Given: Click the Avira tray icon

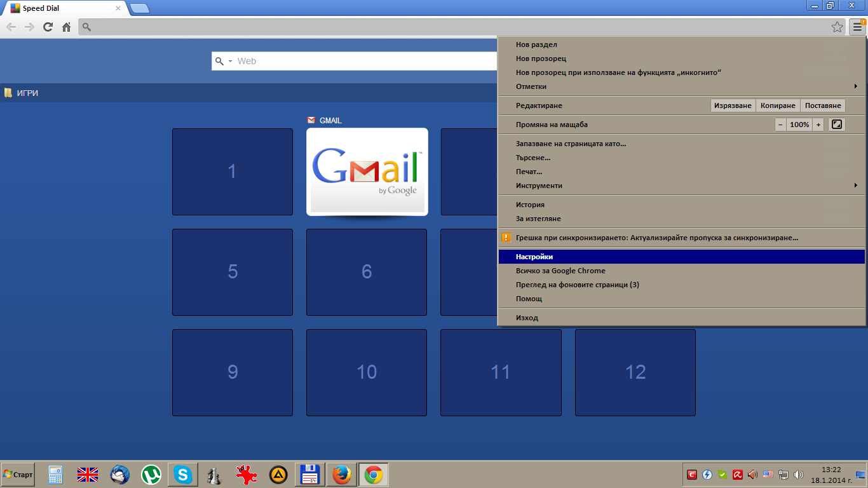Looking at the screenshot, I should click(738, 474).
